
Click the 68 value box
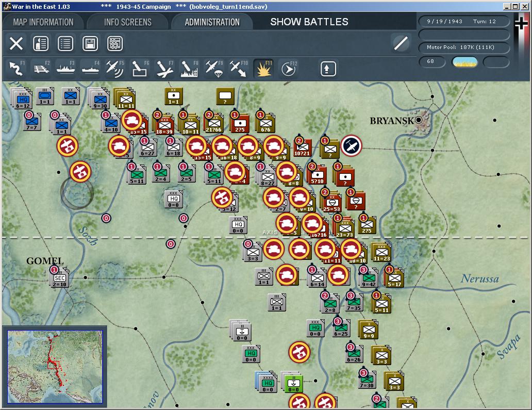click(x=432, y=61)
